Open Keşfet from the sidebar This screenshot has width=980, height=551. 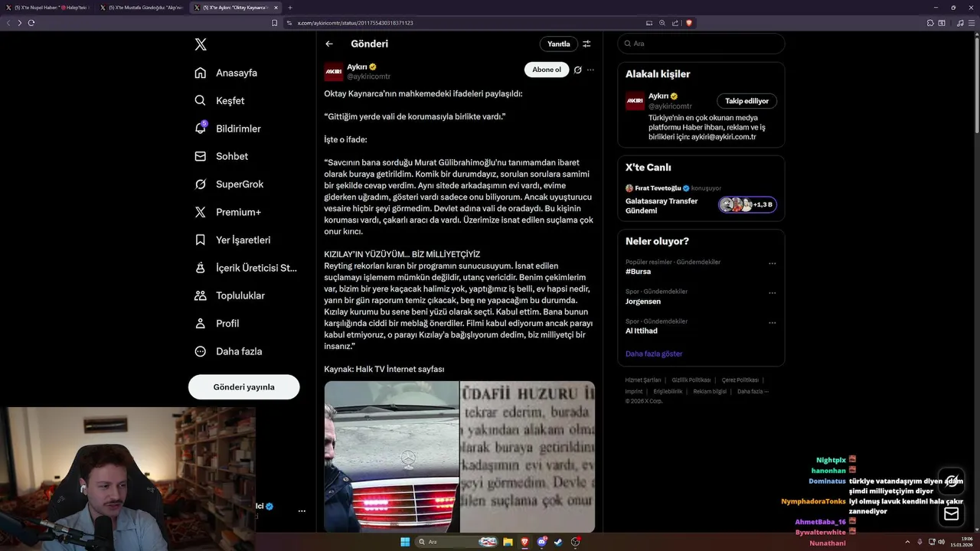point(220,100)
